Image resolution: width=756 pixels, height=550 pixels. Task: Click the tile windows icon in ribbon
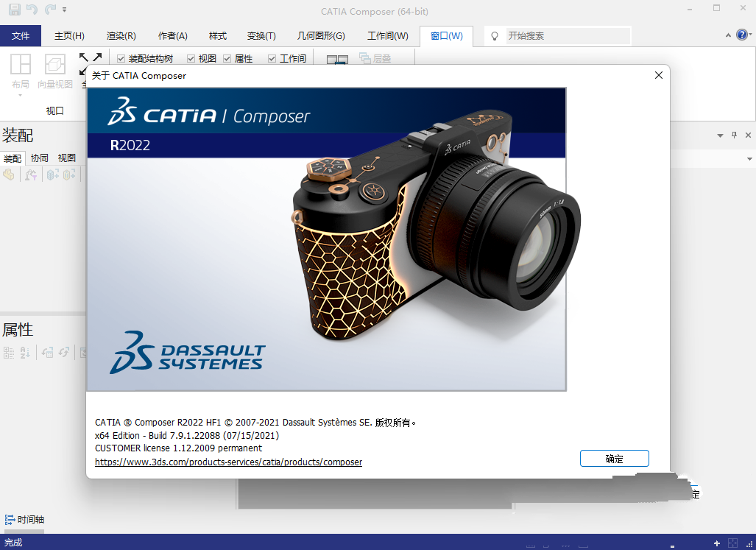click(x=337, y=60)
